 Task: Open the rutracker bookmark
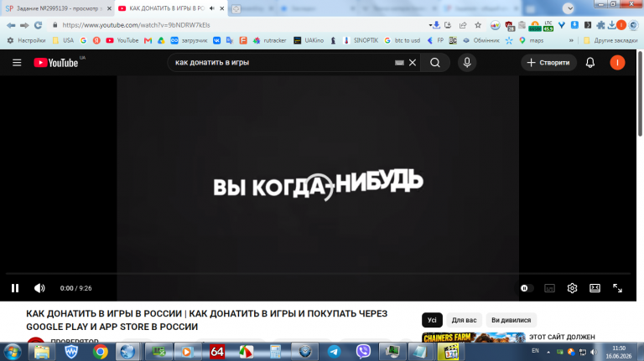(x=270, y=40)
